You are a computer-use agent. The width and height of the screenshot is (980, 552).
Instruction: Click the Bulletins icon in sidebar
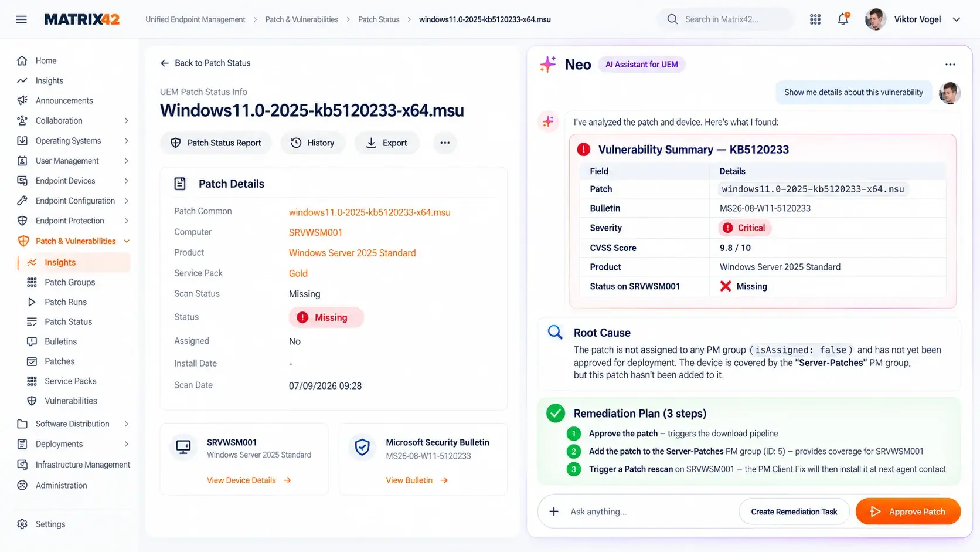pos(32,341)
